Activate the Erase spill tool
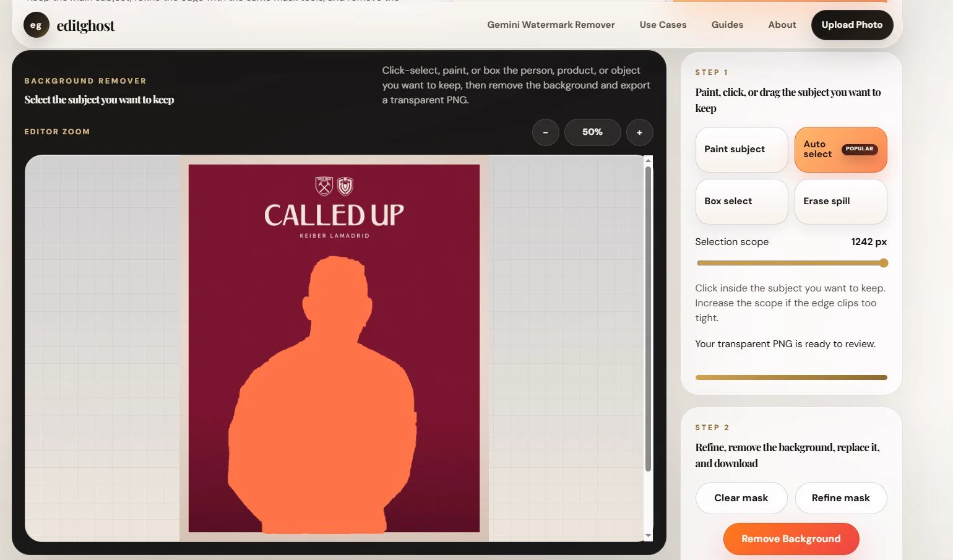 tap(840, 202)
